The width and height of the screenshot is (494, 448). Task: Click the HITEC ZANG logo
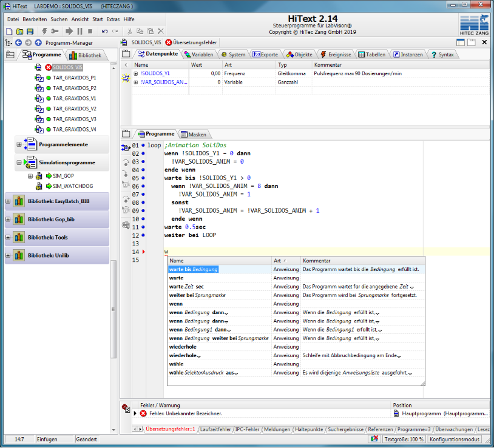(x=474, y=25)
